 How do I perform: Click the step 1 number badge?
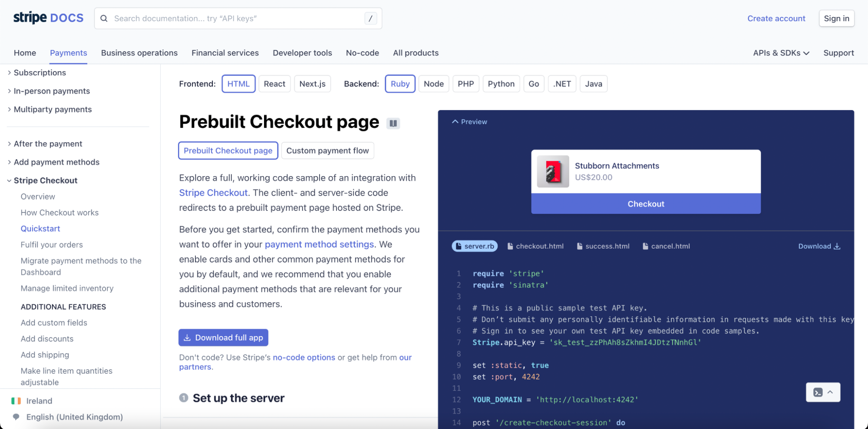coord(184,398)
